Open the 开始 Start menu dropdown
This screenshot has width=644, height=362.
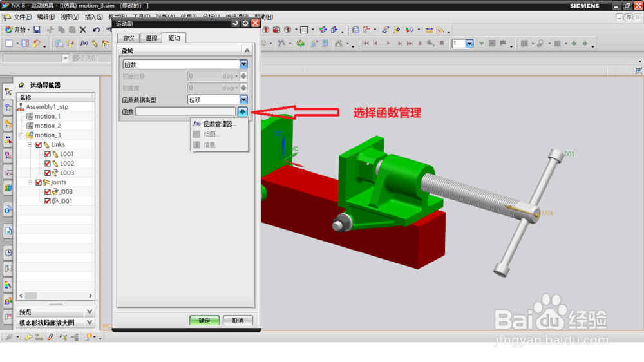click(17, 30)
